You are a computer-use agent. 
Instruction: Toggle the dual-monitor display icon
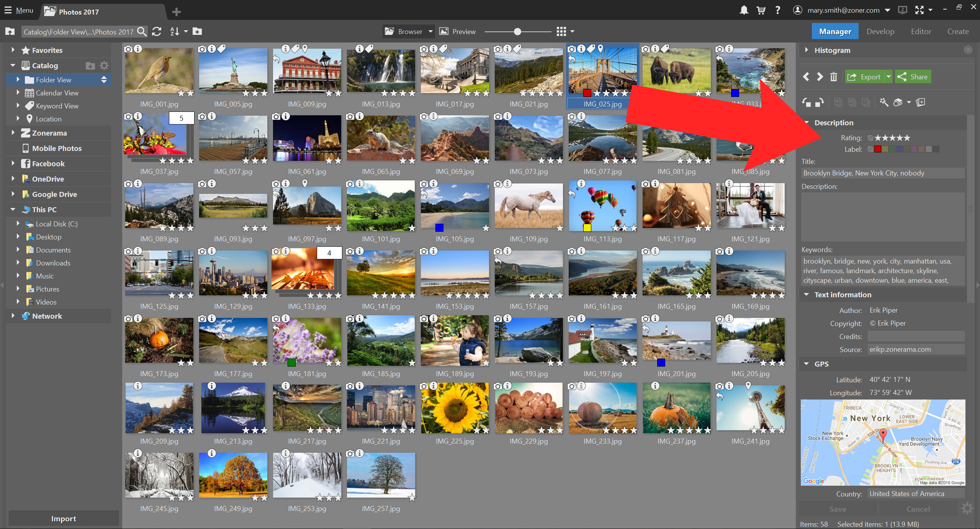902,10
